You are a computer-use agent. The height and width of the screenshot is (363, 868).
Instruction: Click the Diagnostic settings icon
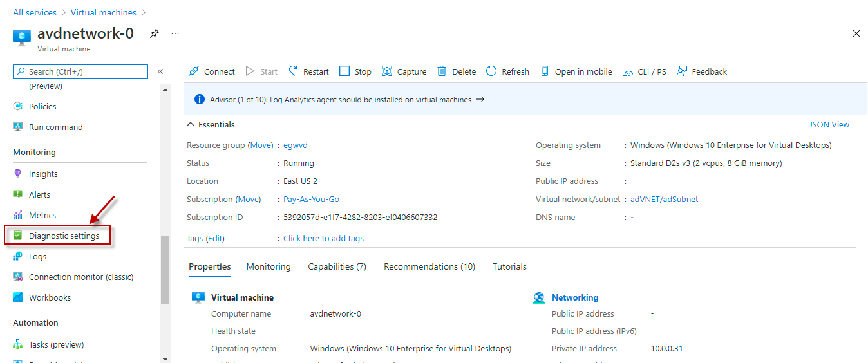coord(18,236)
